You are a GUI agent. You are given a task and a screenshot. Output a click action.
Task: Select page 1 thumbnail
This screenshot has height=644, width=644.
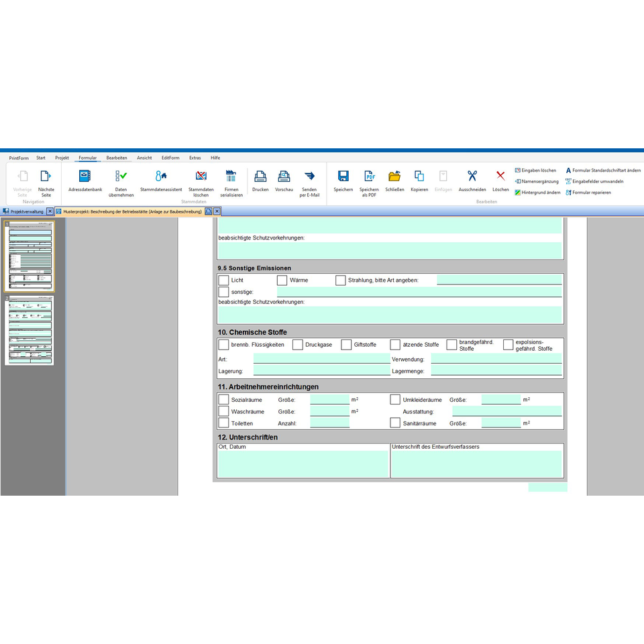tap(30, 256)
